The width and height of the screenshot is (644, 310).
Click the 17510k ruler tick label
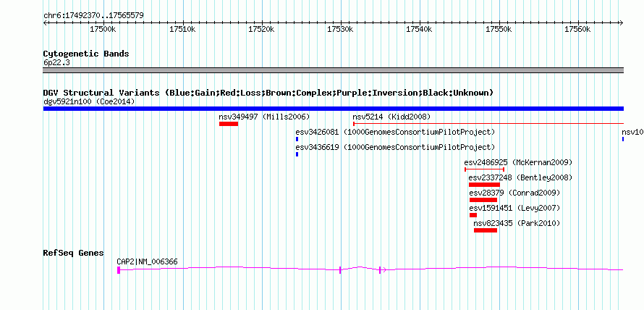point(182,29)
